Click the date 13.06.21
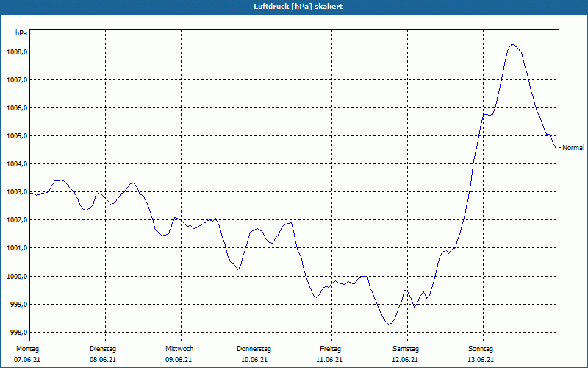 coord(481,360)
